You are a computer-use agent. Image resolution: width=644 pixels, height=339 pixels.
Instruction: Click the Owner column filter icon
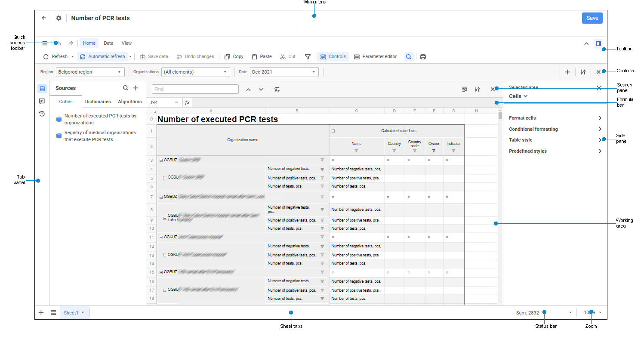(x=434, y=151)
